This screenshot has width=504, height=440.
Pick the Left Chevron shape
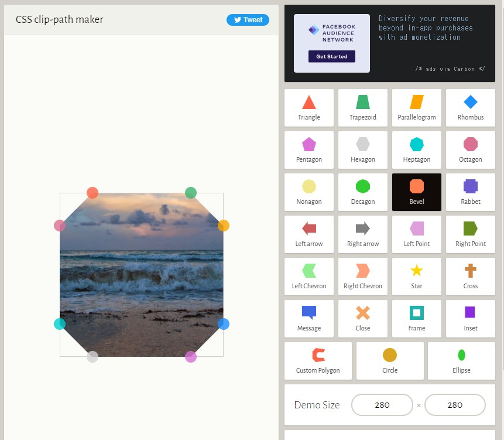click(x=309, y=277)
